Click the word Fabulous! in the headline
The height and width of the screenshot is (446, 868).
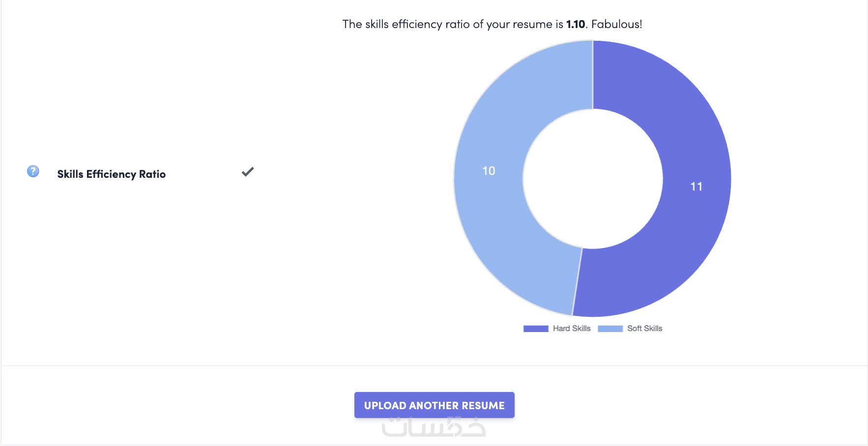tap(616, 24)
